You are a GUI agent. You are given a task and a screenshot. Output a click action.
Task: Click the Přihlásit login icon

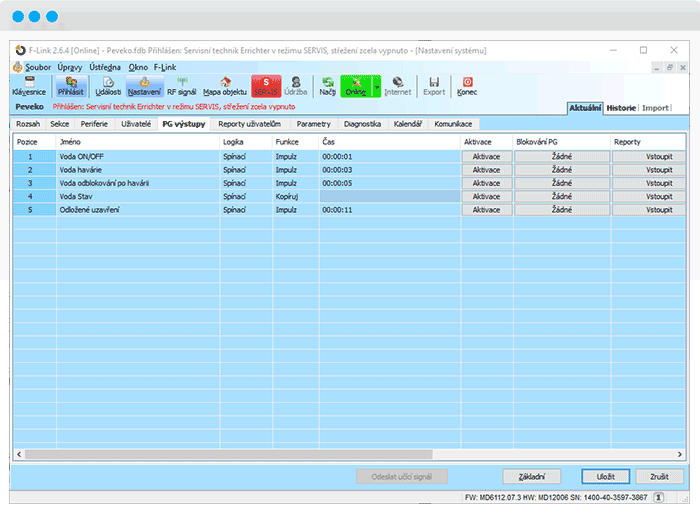(x=71, y=86)
